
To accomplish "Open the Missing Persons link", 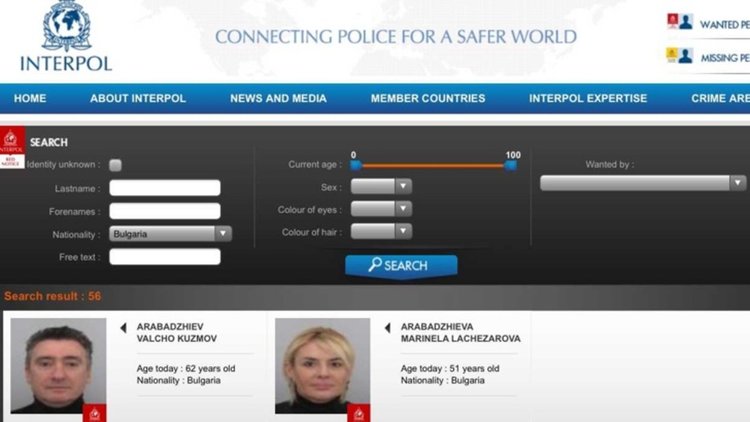I will (725, 58).
